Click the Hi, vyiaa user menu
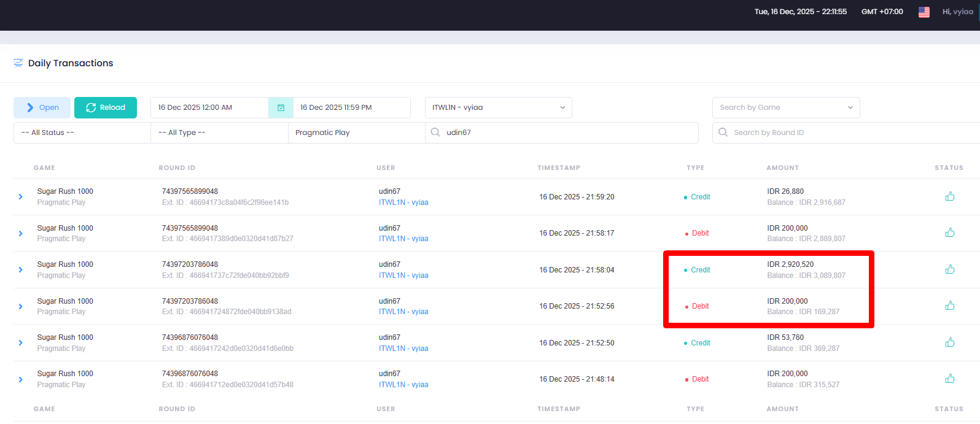The height and width of the screenshot is (424, 980). (958, 12)
